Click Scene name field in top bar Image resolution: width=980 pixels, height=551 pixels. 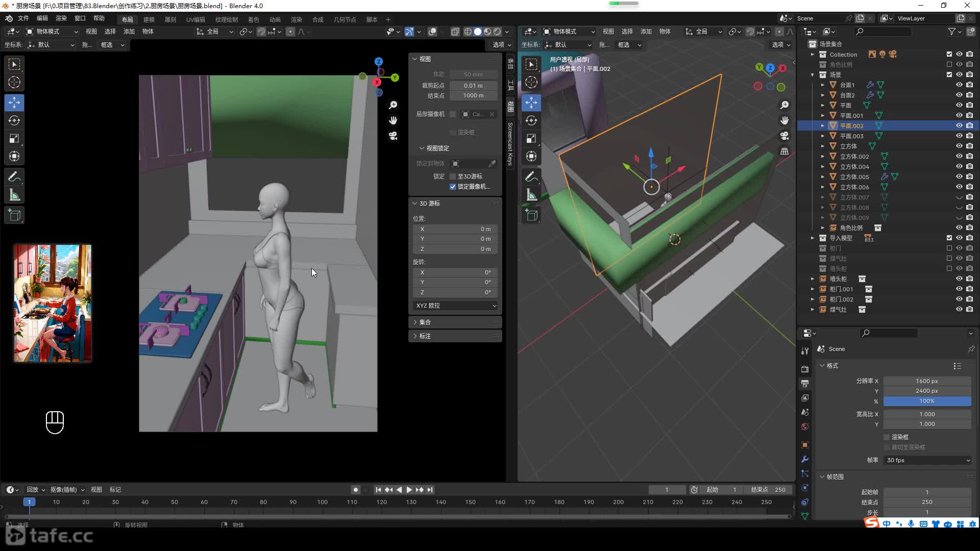[x=819, y=18]
